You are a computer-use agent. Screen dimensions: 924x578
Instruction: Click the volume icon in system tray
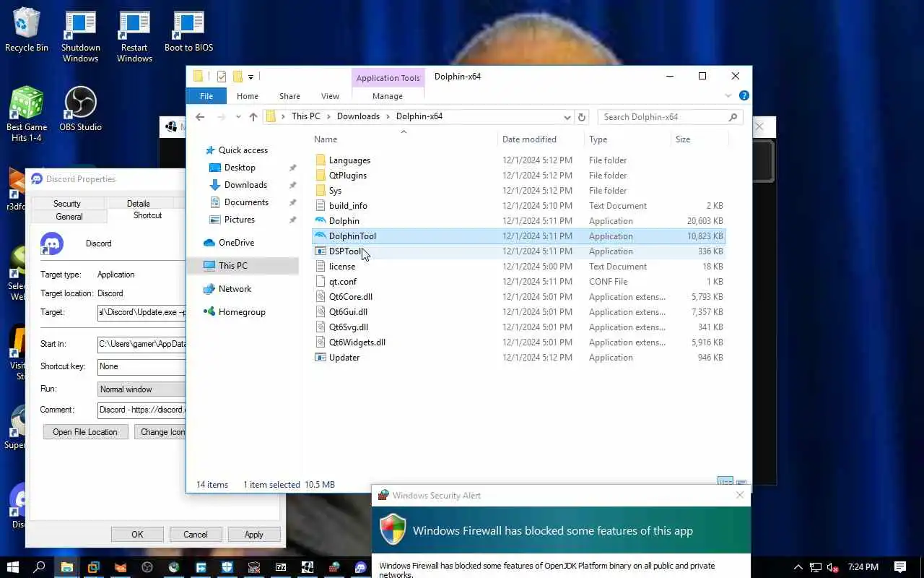832,567
